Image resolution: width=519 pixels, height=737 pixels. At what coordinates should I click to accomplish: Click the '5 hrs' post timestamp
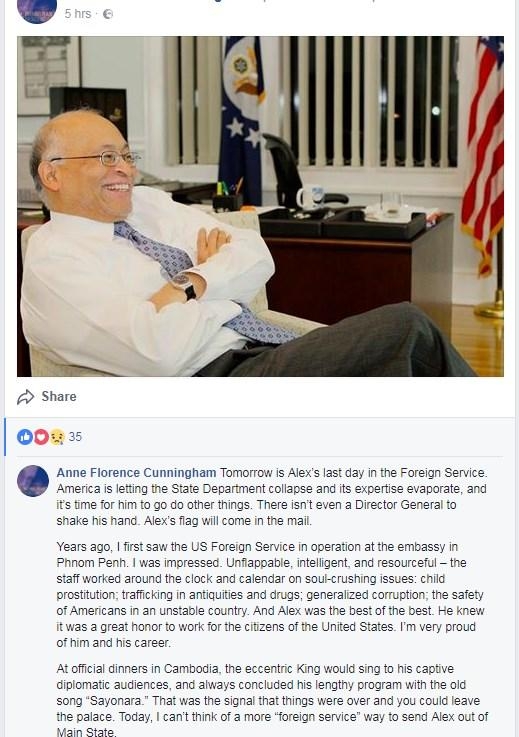pyautogui.click(x=78, y=14)
